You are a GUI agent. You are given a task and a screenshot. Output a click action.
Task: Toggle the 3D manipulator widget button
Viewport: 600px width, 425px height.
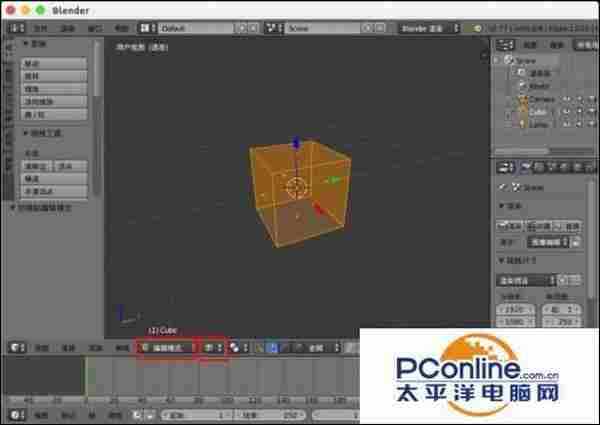(260, 348)
